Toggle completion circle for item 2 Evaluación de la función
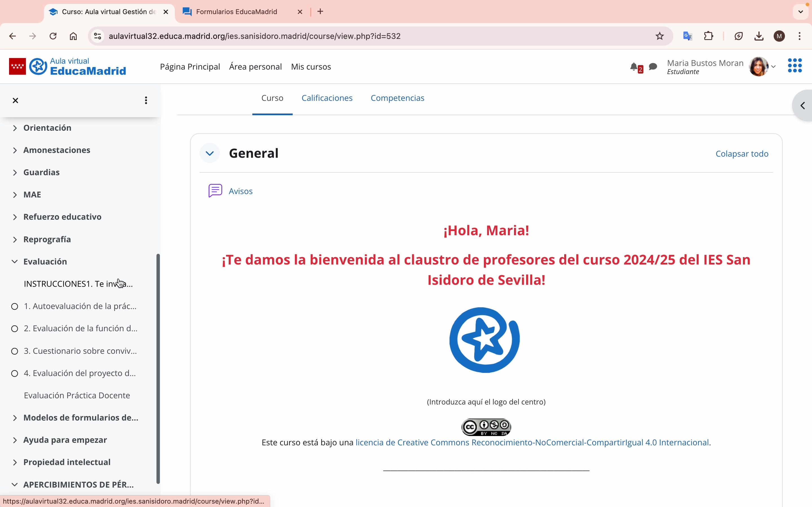The height and width of the screenshot is (507, 812). pos(14,329)
